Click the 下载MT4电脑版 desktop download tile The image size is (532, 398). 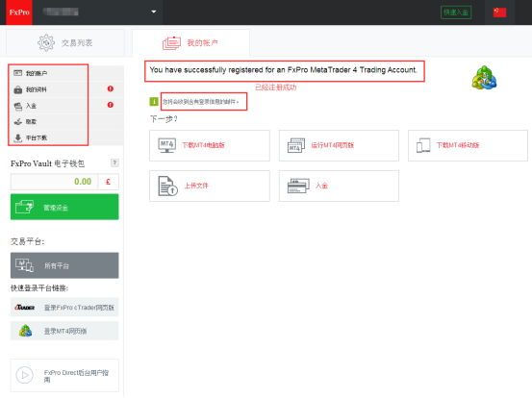coord(210,145)
